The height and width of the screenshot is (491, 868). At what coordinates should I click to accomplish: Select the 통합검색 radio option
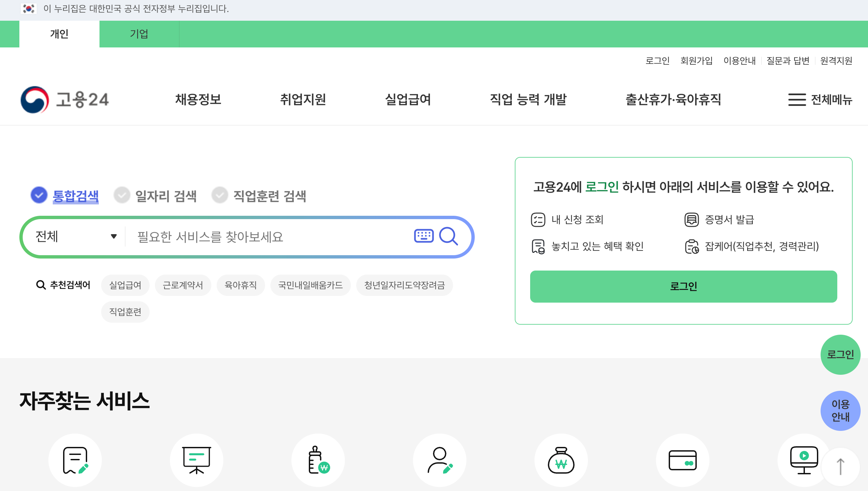[39, 195]
